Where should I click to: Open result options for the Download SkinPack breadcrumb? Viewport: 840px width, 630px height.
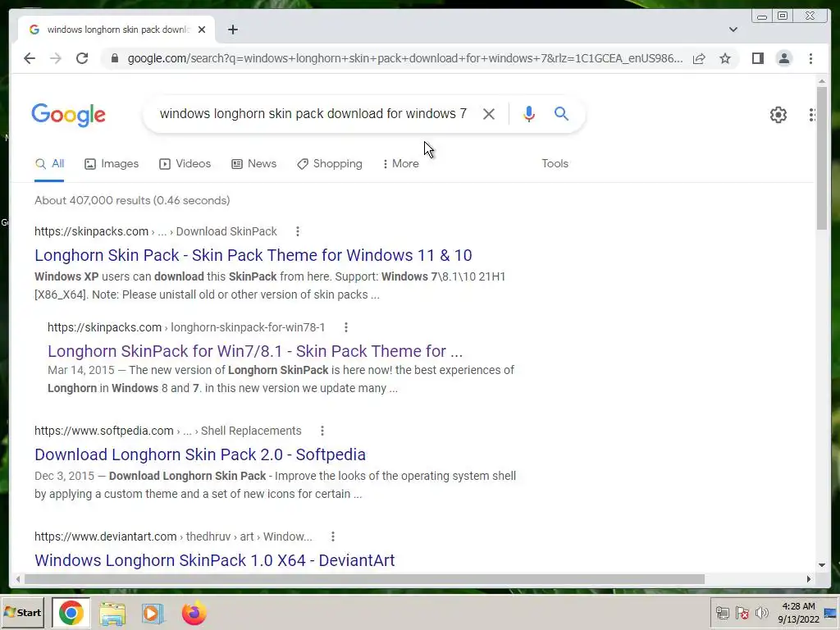[x=298, y=231]
